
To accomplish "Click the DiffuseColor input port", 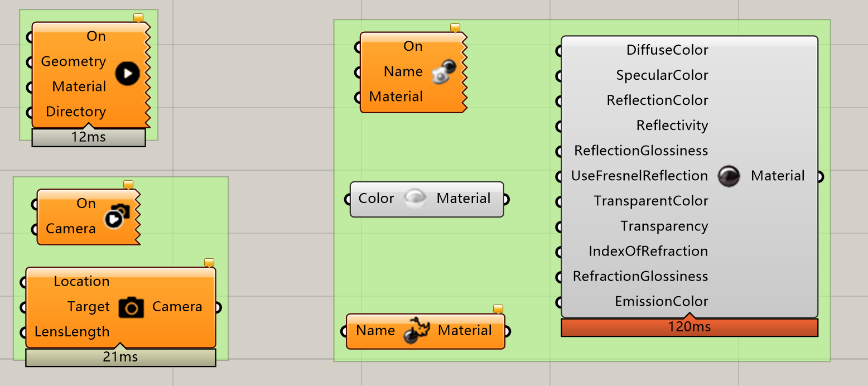I will (x=559, y=51).
